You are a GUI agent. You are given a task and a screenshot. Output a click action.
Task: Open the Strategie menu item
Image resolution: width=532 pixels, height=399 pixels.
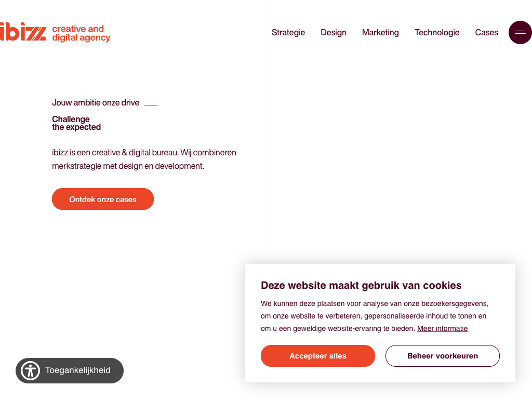[x=288, y=32]
